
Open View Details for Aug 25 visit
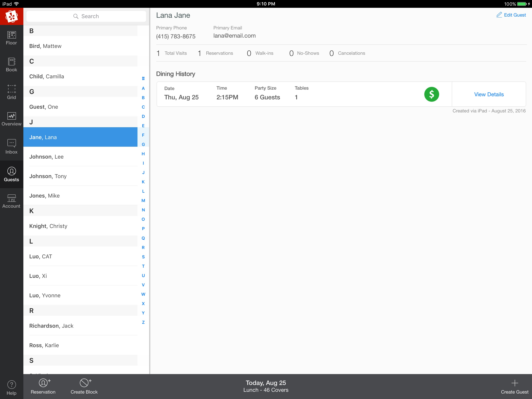point(489,94)
